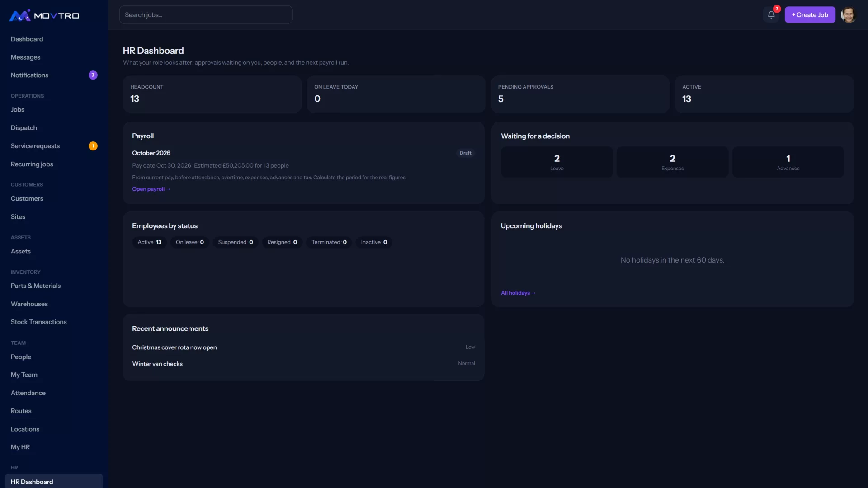Click the Draft badge on October 2026 payroll
868x488 pixels.
(x=465, y=153)
